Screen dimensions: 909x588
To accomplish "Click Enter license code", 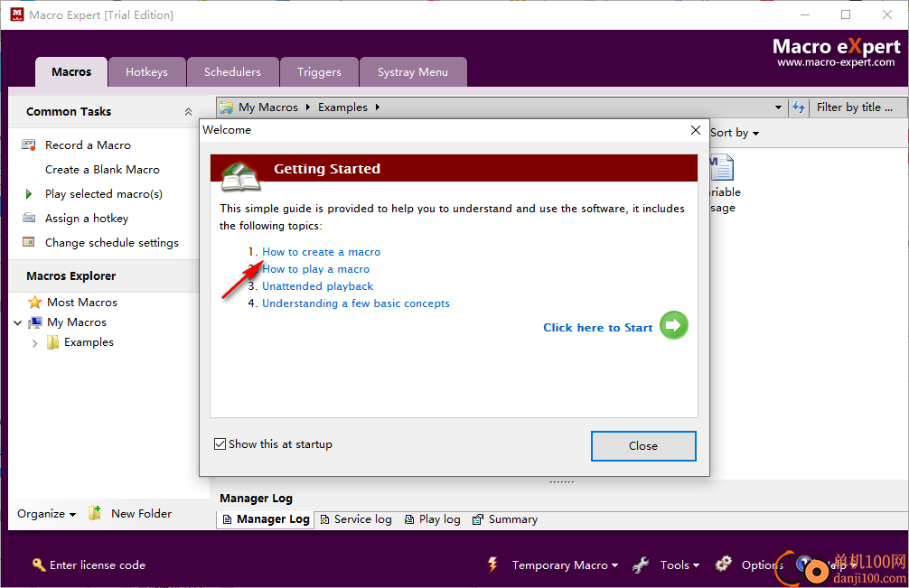I will (x=98, y=565).
